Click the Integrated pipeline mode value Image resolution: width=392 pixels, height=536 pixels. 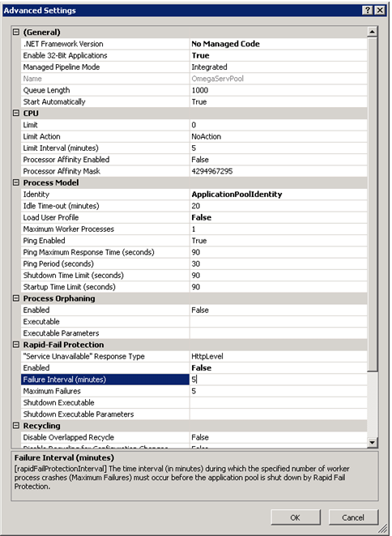coord(209,67)
